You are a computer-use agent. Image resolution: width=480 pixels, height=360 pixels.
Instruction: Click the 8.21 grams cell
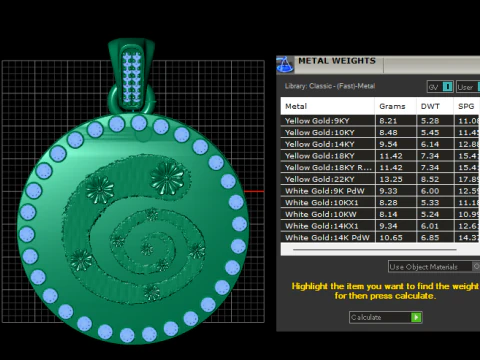click(396, 121)
